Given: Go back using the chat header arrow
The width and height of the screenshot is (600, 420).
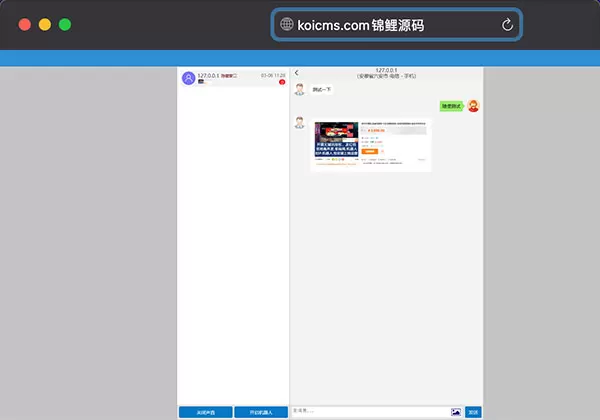Looking at the screenshot, I should 297,72.
